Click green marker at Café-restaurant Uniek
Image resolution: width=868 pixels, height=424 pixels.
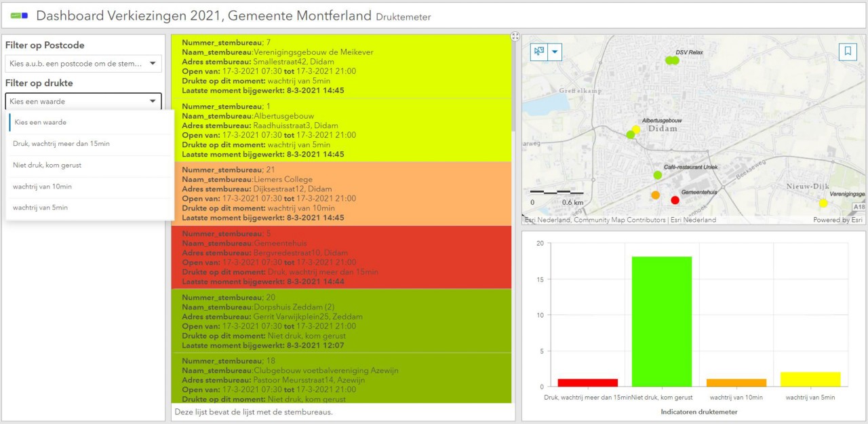tap(657, 175)
